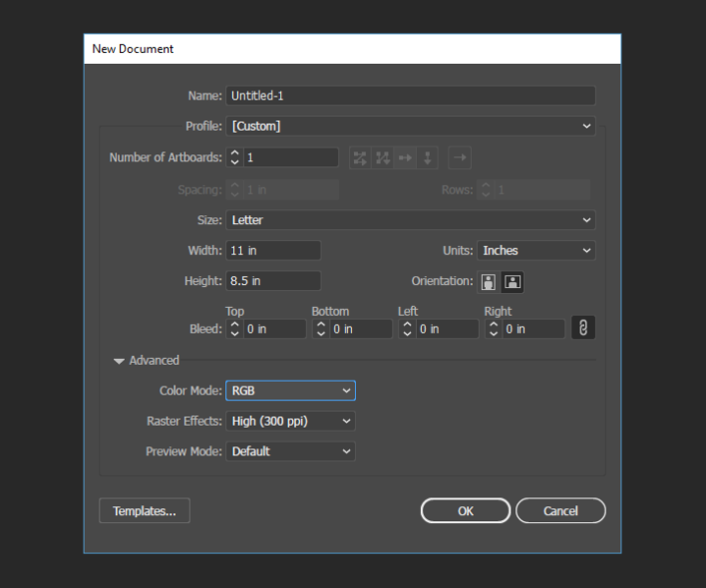Click the Arrange by Row artboard icon
Screen dimensions: 706x588
[405, 157]
